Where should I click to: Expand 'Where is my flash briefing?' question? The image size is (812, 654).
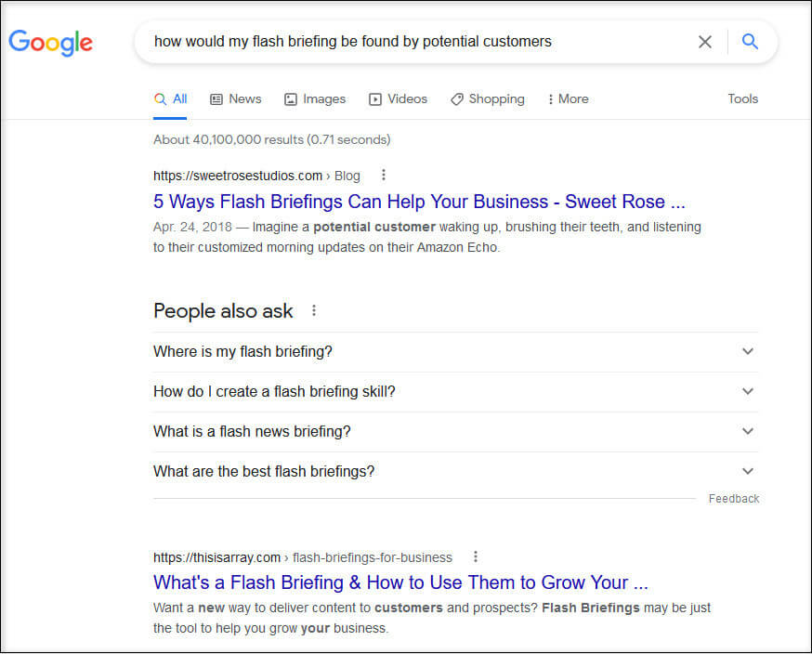(x=456, y=351)
